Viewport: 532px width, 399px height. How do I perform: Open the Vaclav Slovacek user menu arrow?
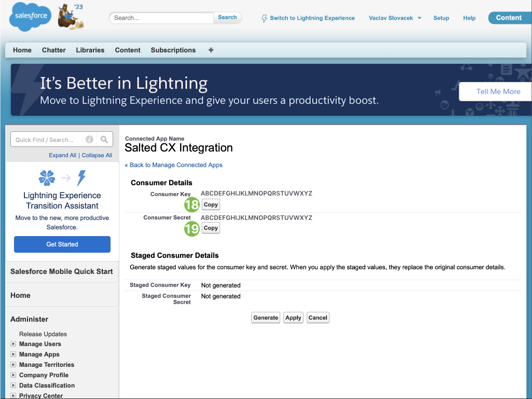[419, 18]
